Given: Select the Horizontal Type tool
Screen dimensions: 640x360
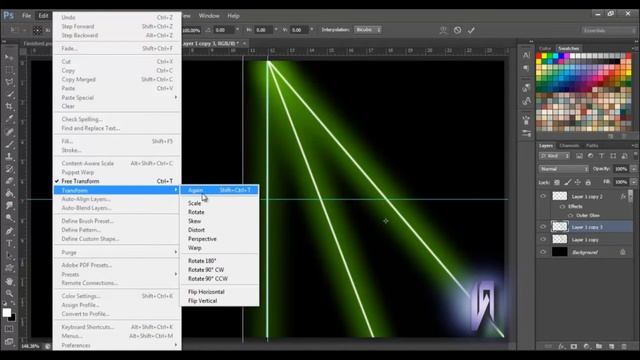Looking at the screenshot, I should [9, 244].
